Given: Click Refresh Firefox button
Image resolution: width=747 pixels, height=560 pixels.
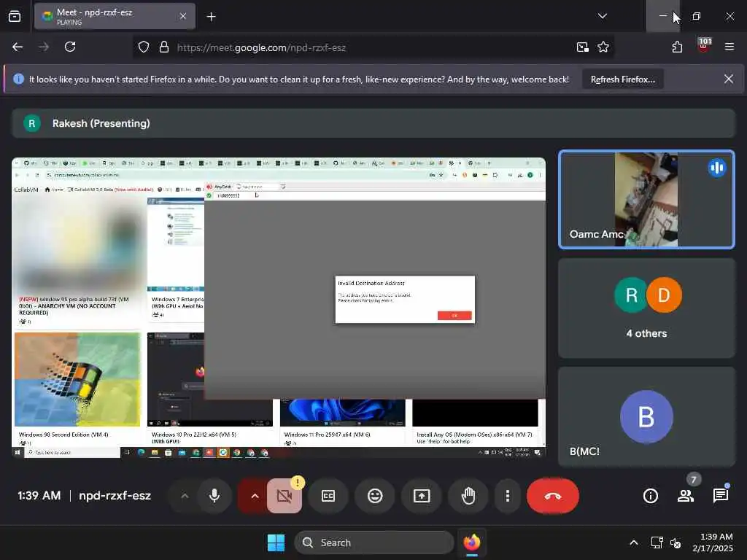Looking at the screenshot, I should tap(623, 79).
